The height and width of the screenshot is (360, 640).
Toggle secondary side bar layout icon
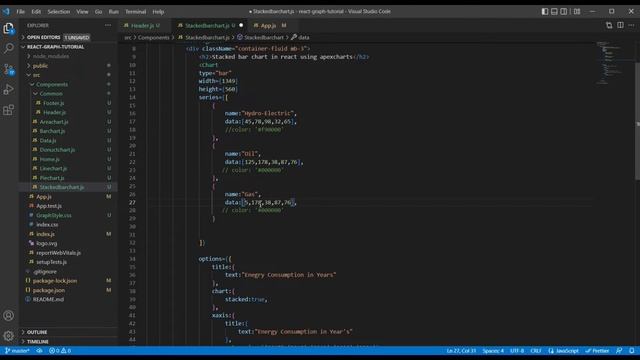click(x=564, y=11)
